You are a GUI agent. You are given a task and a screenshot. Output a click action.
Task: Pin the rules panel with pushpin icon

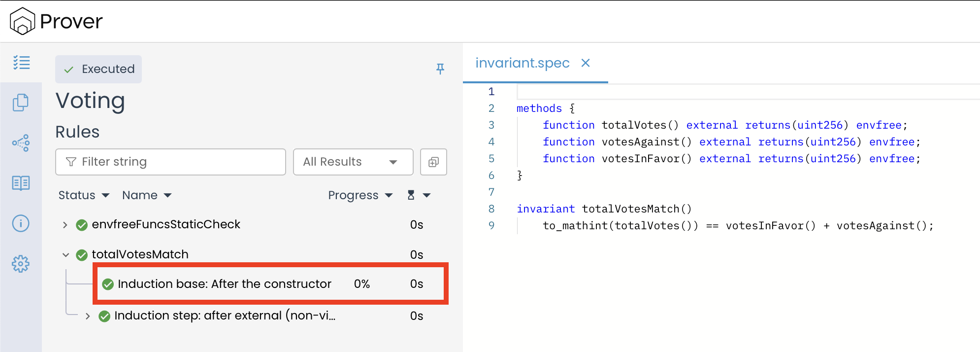440,69
